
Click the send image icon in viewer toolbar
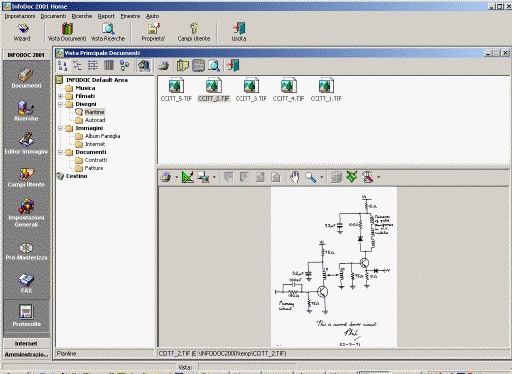tap(203, 177)
